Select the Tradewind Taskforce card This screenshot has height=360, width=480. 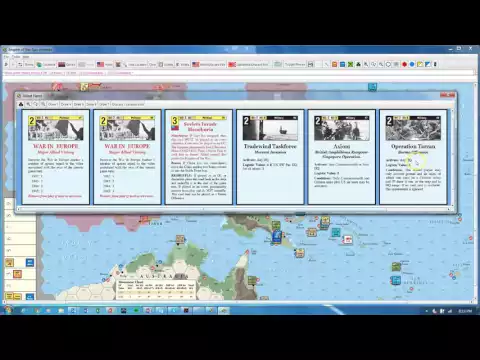270,157
